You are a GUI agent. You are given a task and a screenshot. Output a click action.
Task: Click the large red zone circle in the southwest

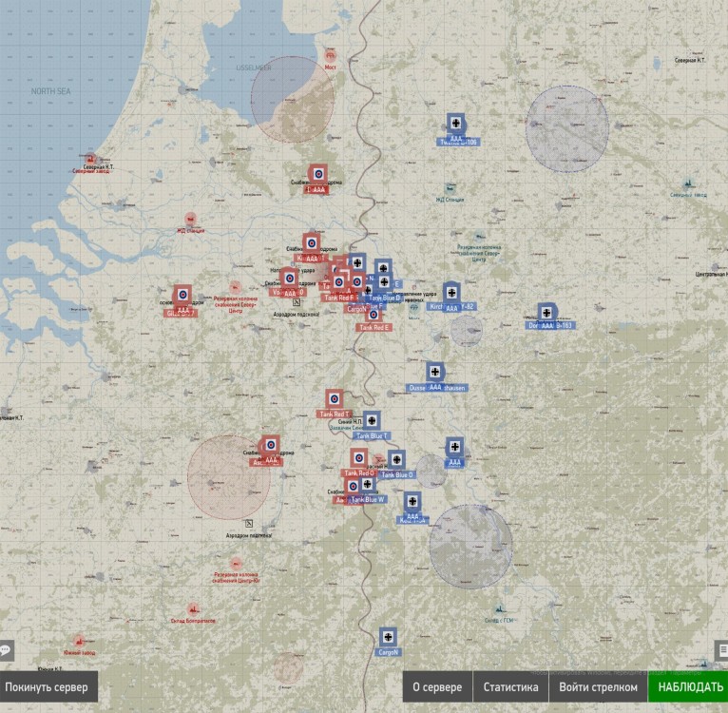pyautogui.click(x=229, y=477)
